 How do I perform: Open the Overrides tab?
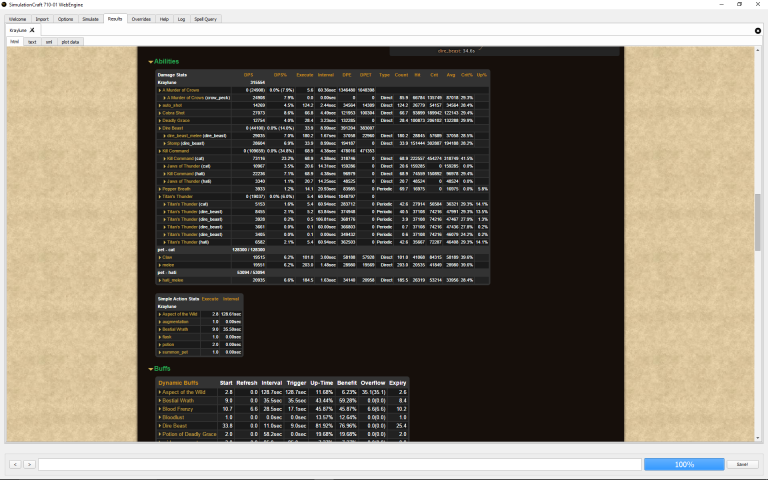tap(141, 18)
